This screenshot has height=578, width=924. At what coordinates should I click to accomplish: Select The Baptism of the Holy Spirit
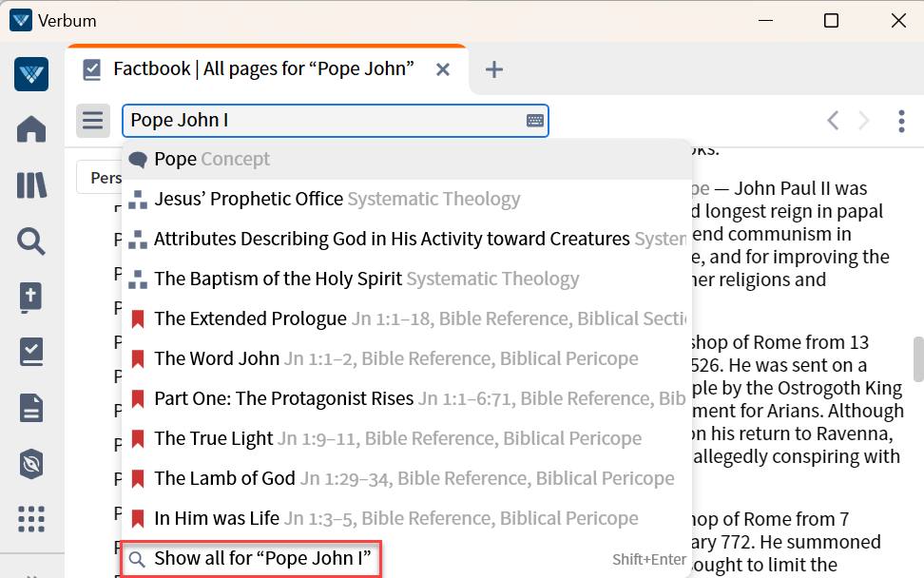[x=407, y=279]
